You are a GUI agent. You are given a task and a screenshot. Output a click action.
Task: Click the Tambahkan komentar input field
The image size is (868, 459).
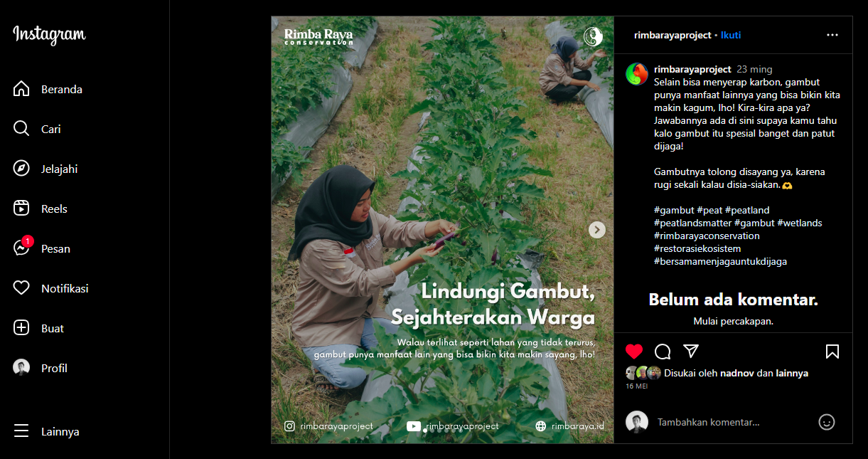tap(732, 422)
